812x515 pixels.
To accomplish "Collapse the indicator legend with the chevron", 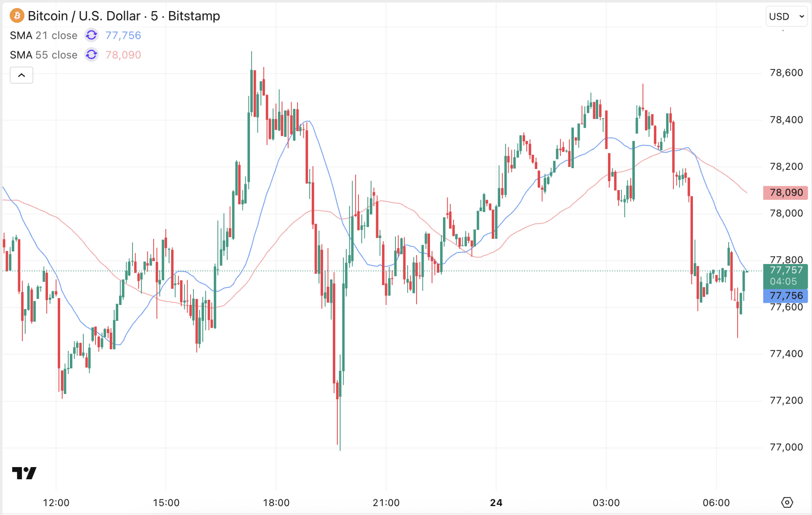I will [21, 75].
